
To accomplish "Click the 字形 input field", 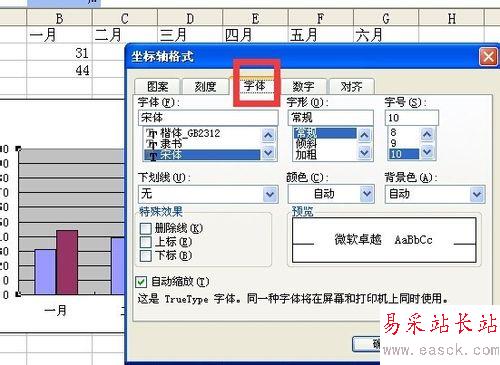I will 330,118.
